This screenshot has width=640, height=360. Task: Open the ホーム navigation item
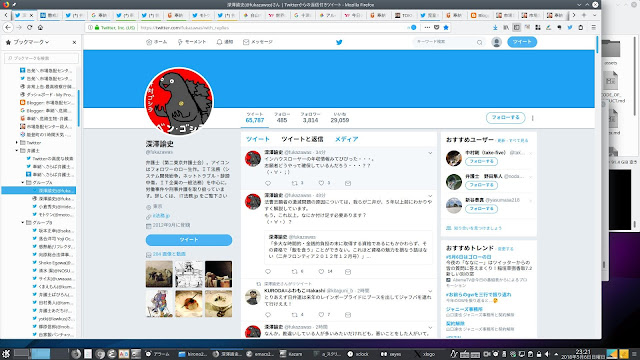156,42
